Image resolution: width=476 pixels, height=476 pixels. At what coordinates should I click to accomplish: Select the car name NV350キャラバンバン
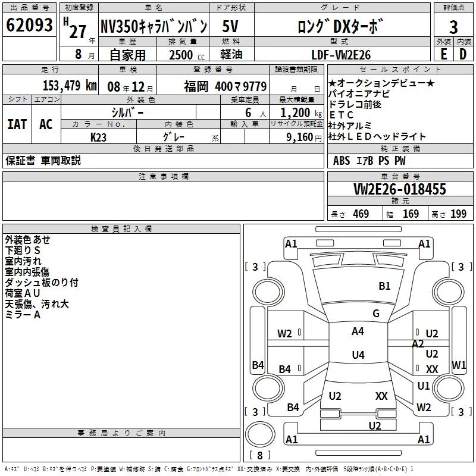pyautogui.click(x=154, y=26)
